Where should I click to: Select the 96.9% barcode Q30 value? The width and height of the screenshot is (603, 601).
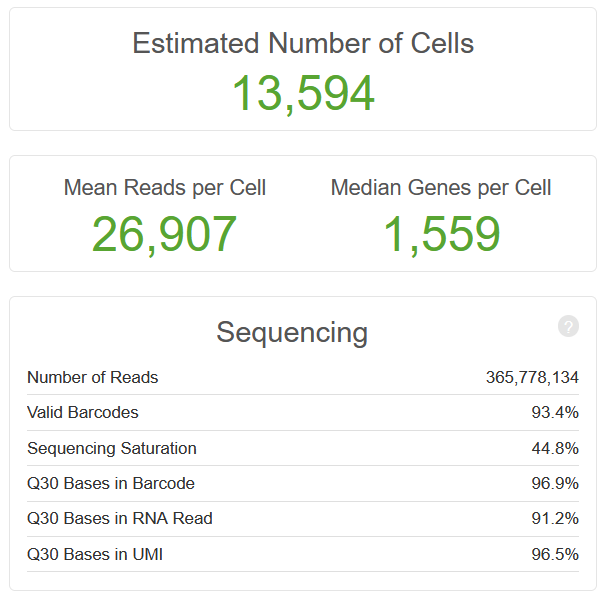(x=555, y=483)
